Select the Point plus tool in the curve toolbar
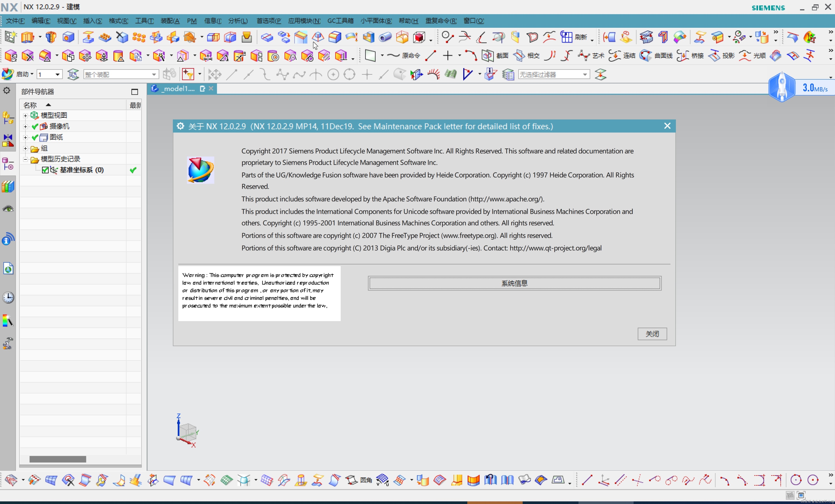This screenshot has width=835, height=504. coord(448,56)
